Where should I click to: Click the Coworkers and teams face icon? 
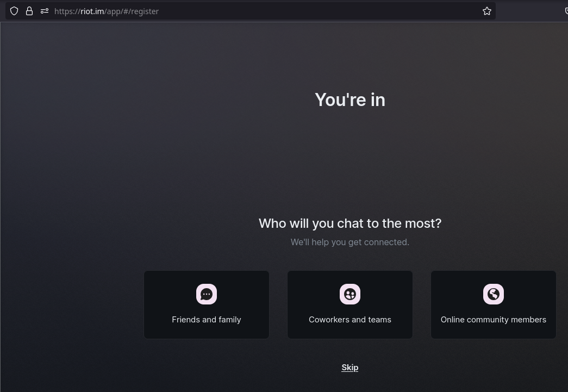(x=350, y=294)
